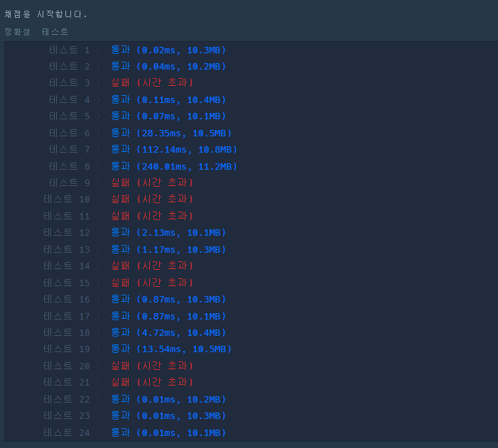Click result '통과 (0.87ms, 10.1MB)' for 테스트 17

tap(168, 316)
